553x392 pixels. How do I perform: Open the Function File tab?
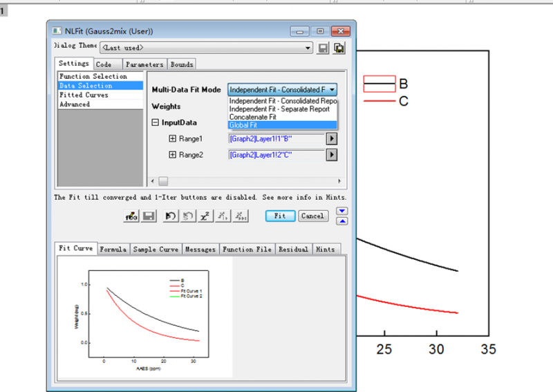(247, 250)
